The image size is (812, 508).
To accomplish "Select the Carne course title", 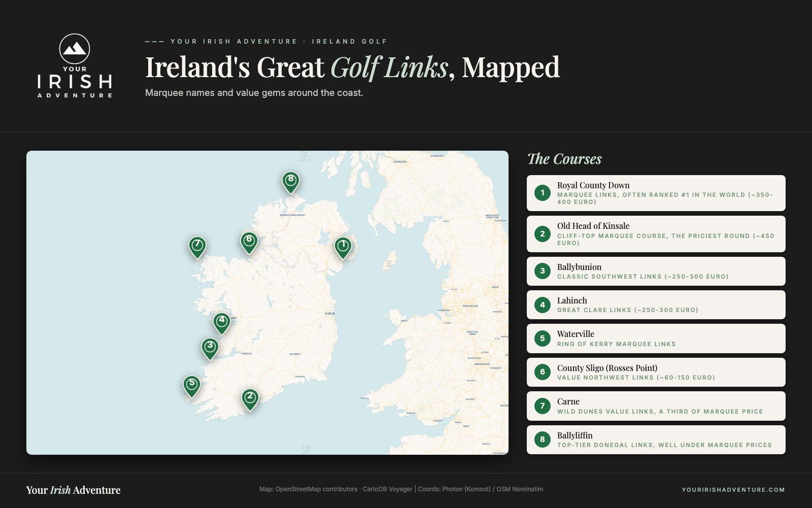I will coord(568,401).
